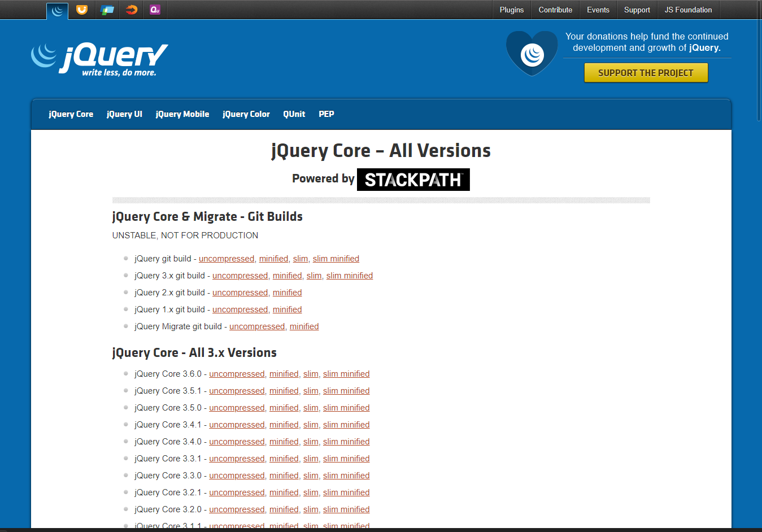Open jQuery Core 3.2.0 minified link

point(284,509)
